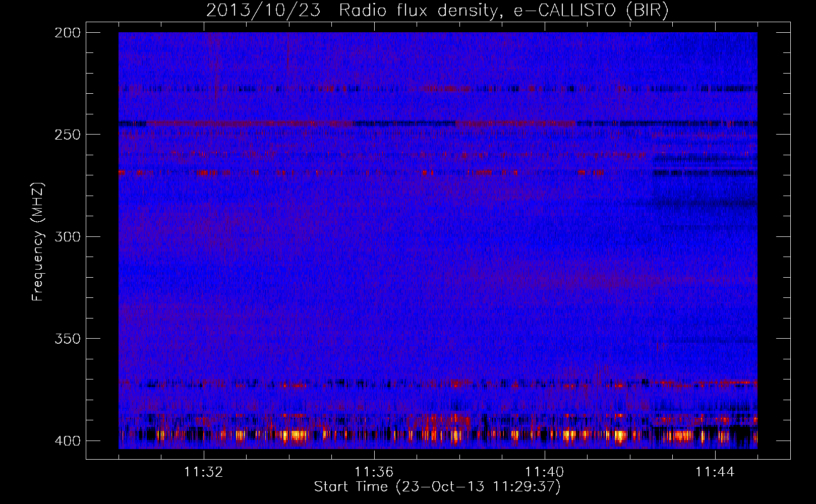Click the 11:44 time tick label
The width and height of the screenshot is (816, 504).
click(715, 472)
